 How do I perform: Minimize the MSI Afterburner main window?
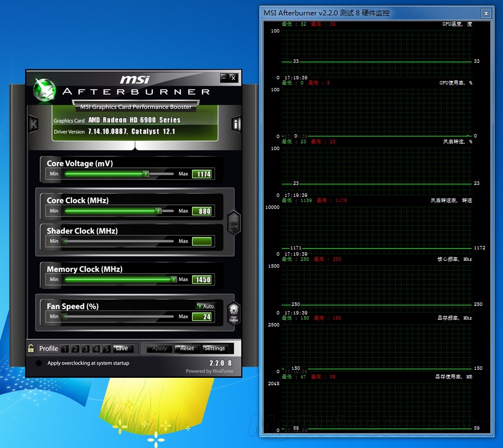click(x=224, y=78)
